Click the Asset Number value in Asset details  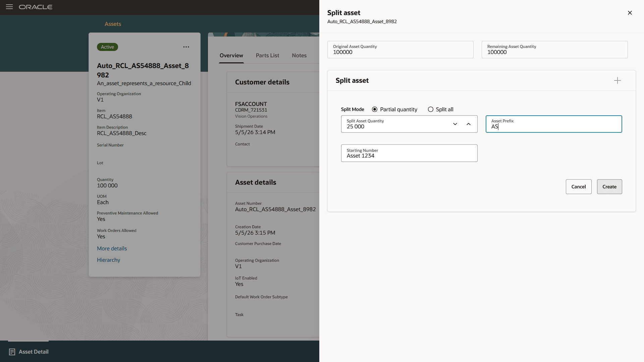click(x=275, y=209)
